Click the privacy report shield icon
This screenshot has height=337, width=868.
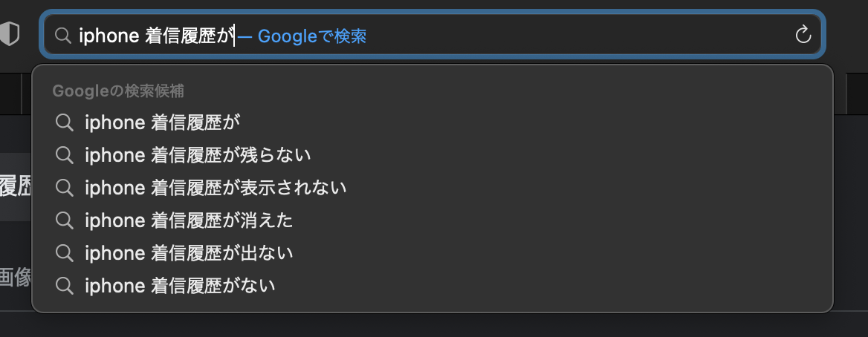click(9, 35)
